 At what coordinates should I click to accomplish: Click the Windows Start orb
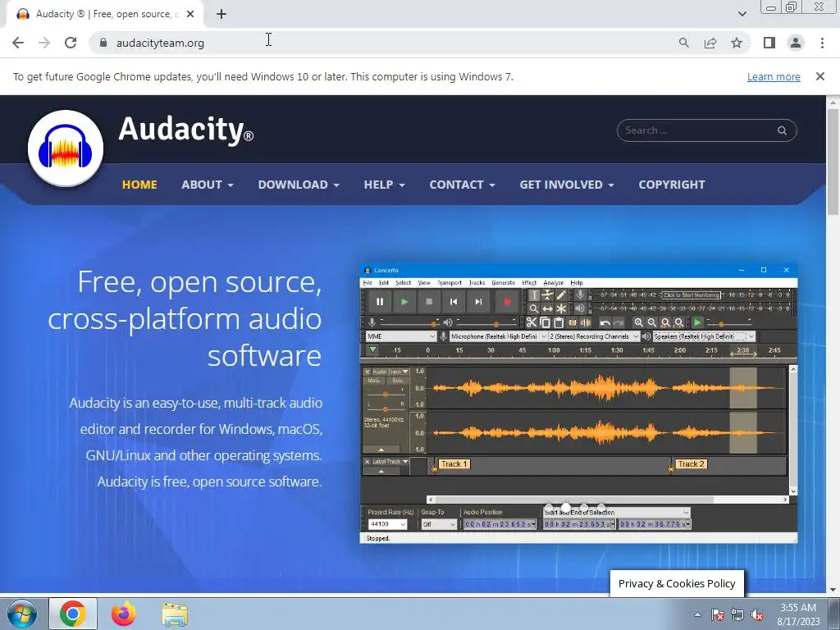coord(21,614)
